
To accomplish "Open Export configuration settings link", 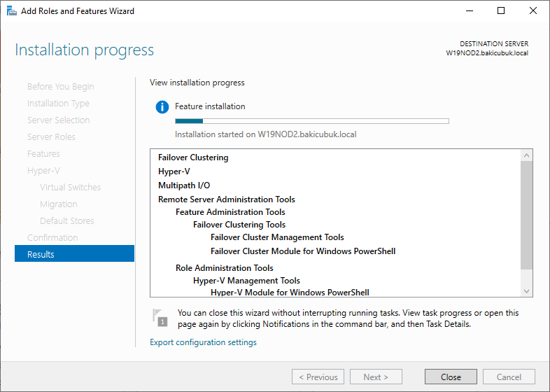I will click(x=203, y=342).
